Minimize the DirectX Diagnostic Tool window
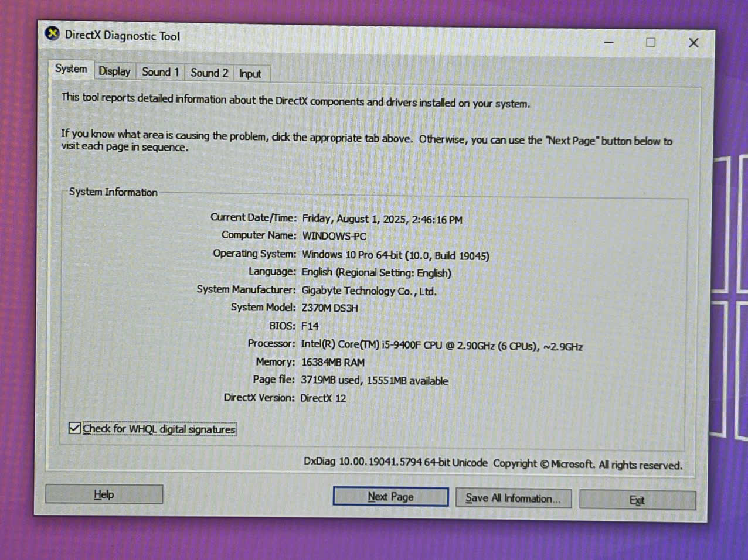748x560 pixels. (x=609, y=42)
